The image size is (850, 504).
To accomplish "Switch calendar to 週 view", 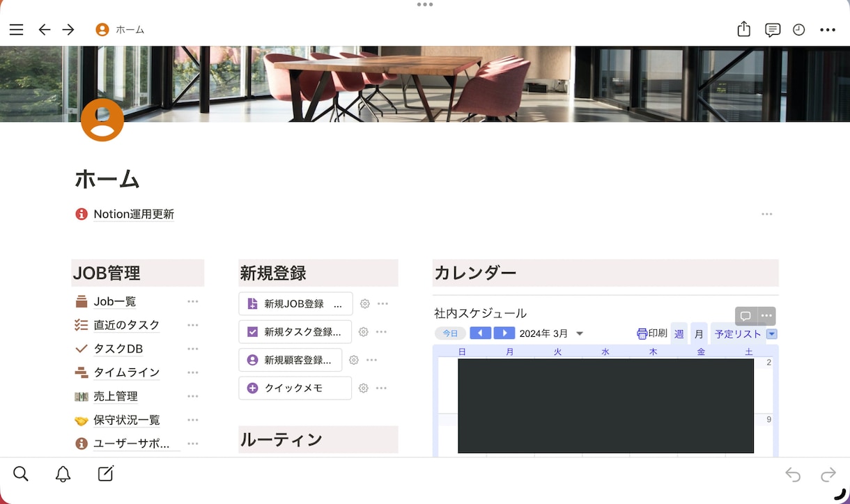I will click(679, 333).
